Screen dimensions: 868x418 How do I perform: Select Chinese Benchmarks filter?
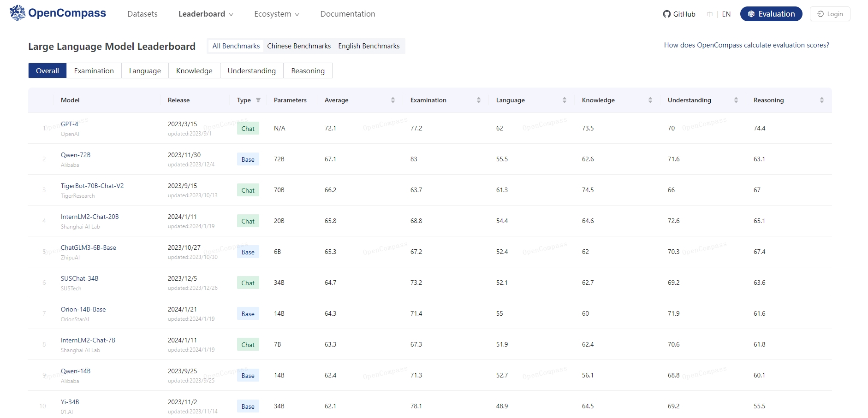299,46
